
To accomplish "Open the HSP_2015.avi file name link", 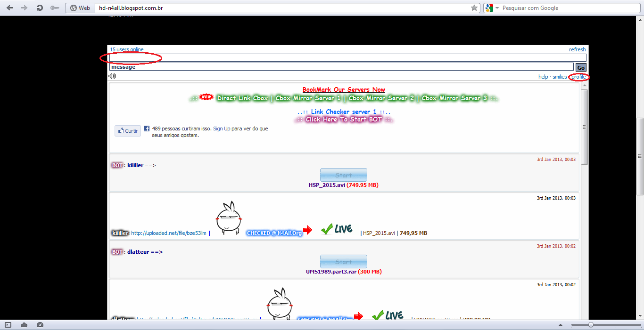I will [327, 185].
